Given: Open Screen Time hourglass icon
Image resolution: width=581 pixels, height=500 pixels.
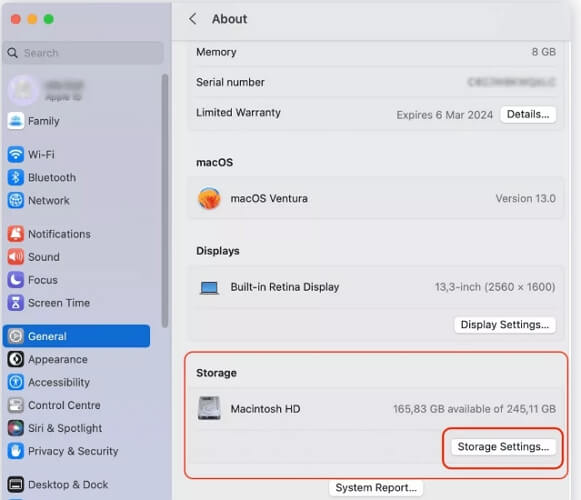Looking at the screenshot, I should click(16, 303).
